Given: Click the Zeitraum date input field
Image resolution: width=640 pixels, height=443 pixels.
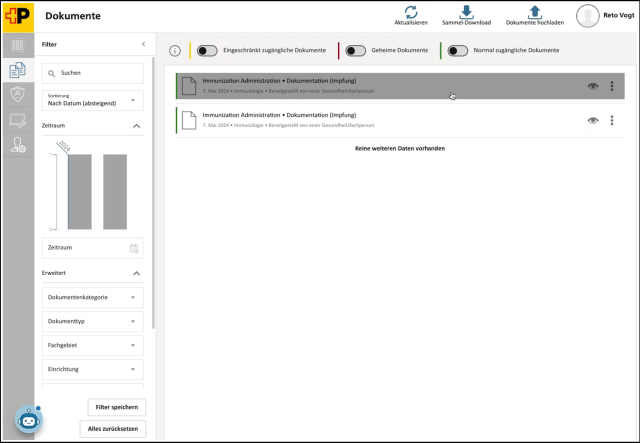Looking at the screenshot, I should 93,248.
